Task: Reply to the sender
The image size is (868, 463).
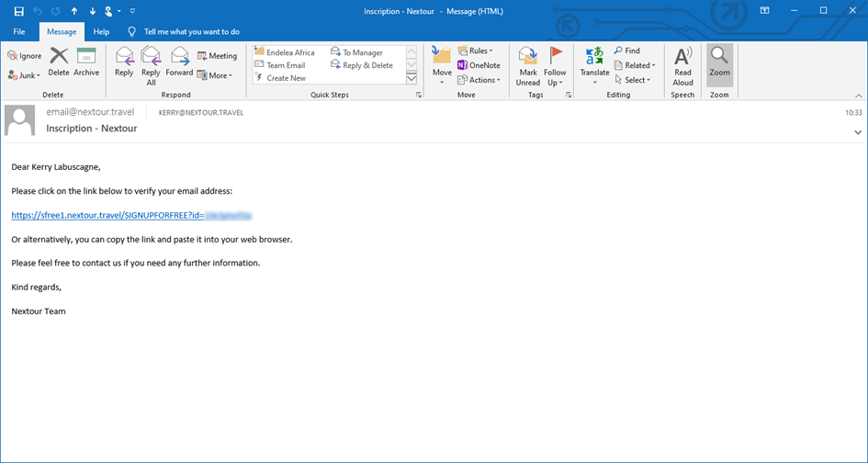Action: coord(124,62)
